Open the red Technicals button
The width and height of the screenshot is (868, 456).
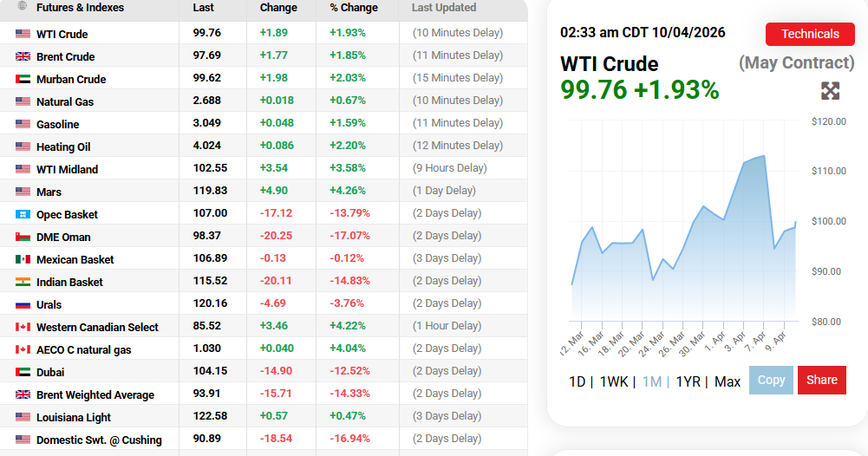click(810, 34)
